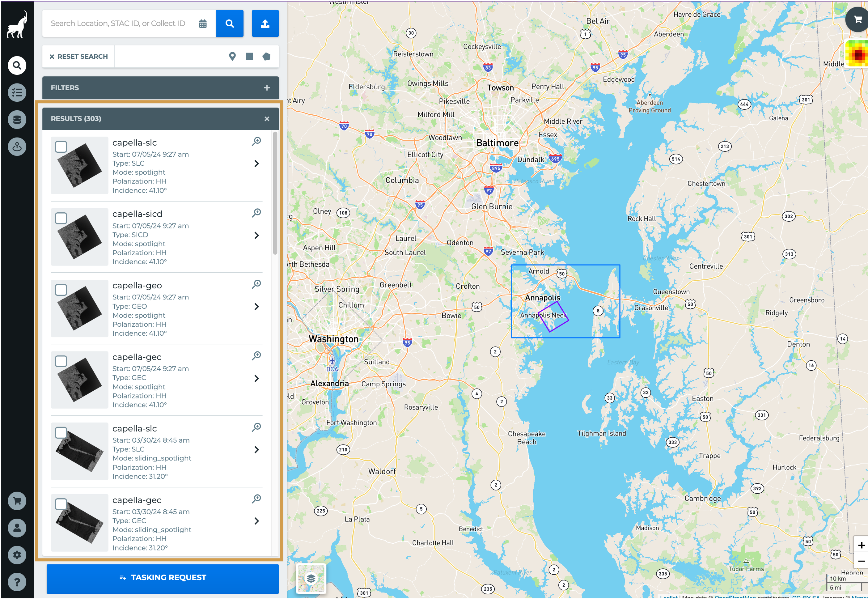The height and width of the screenshot is (599, 868).
Task: Select the point marker draw tool
Action: [x=233, y=57]
